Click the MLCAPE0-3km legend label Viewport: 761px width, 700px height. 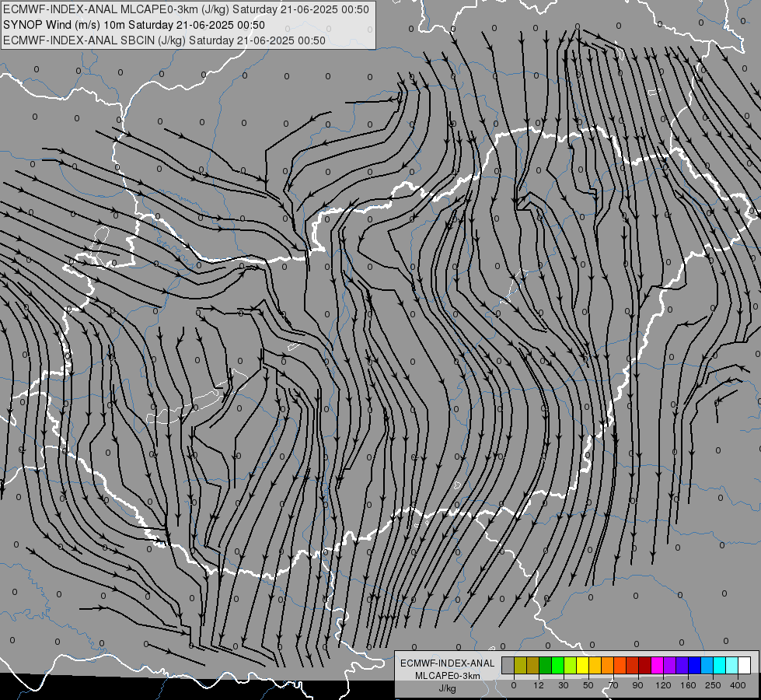448,676
